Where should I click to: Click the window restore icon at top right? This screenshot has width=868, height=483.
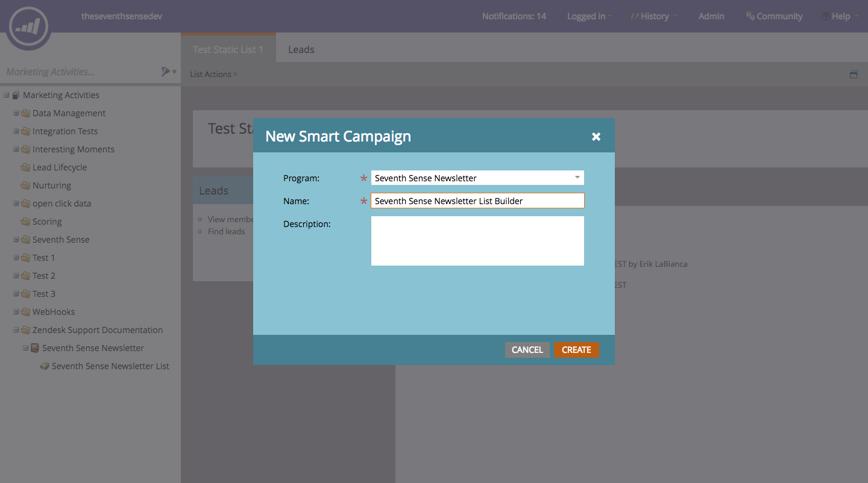click(x=854, y=75)
